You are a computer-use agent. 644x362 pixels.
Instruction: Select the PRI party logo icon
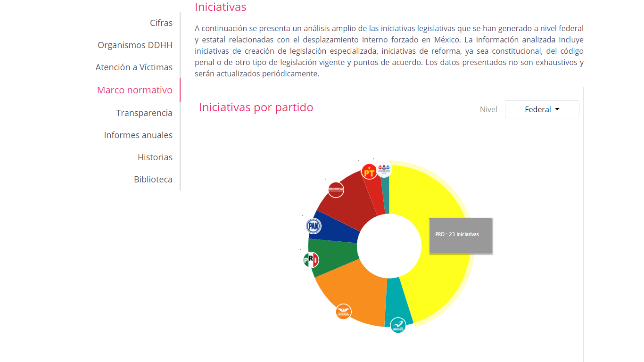pos(311,260)
